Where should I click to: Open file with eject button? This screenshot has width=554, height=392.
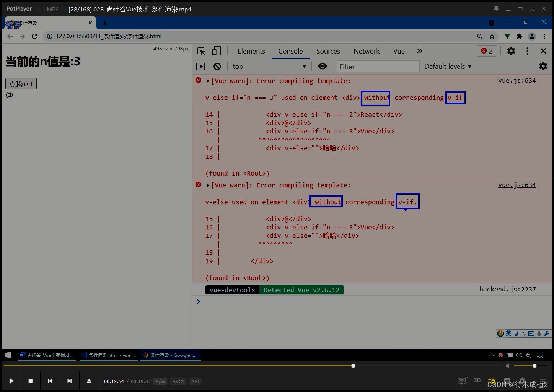point(89,381)
